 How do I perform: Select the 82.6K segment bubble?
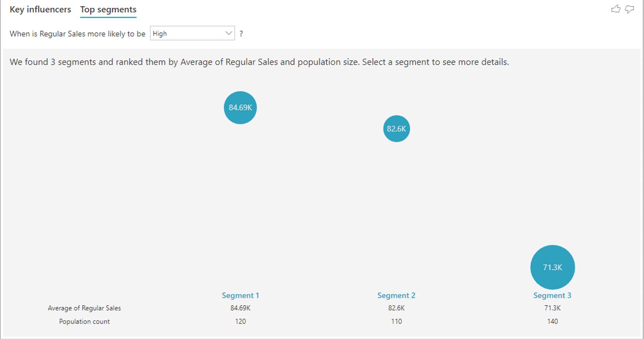click(396, 128)
